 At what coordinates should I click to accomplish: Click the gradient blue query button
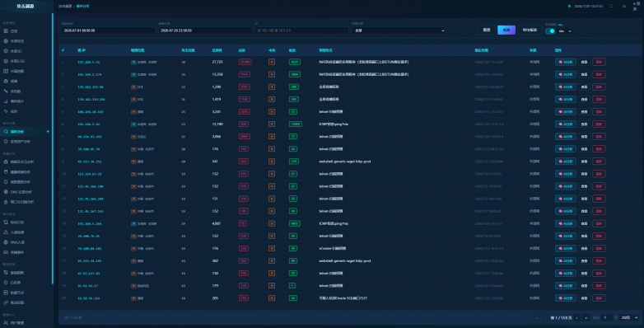pyautogui.click(x=506, y=30)
